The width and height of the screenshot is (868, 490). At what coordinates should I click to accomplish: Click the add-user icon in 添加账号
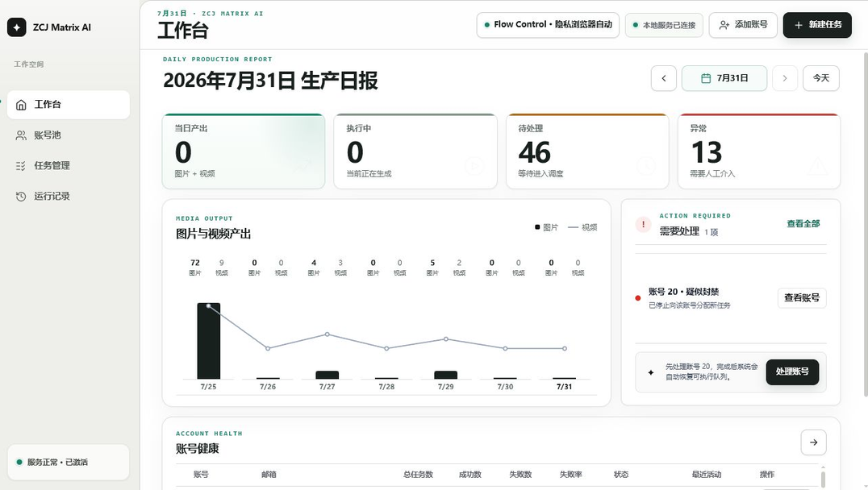click(x=724, y=25)
